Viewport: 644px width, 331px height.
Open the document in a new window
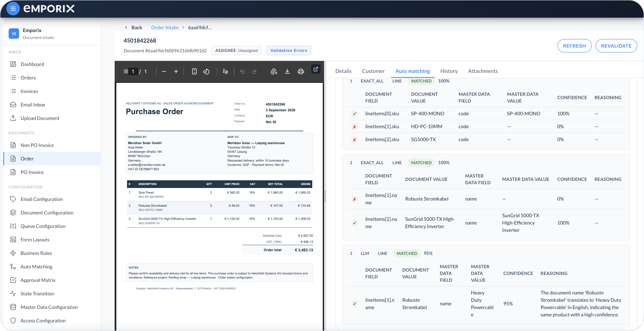pyautogui.click(x=316, y=69)
